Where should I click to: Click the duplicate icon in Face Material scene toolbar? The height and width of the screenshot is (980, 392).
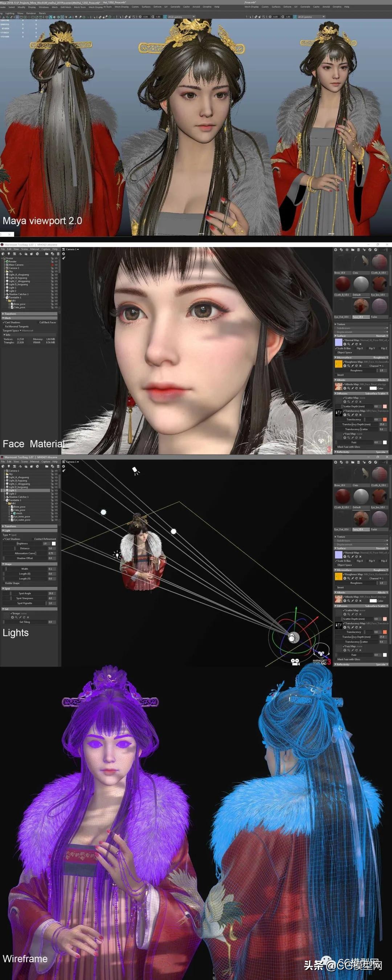(53, 254)
